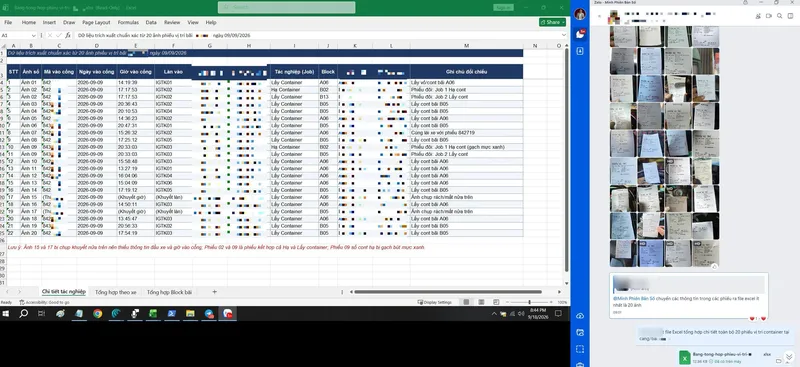This screenshot has height=367, width=800.
Task: Open Windows taskbar search
Action: [x=23, y=314]
